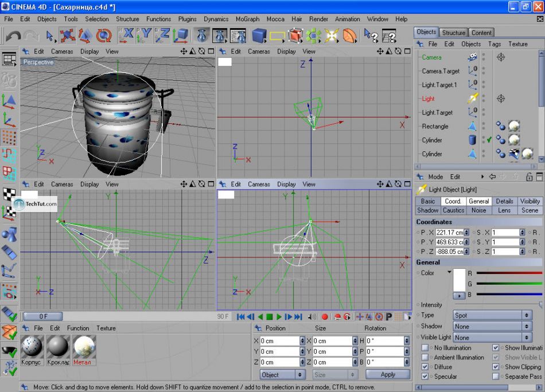Screen dimensions: 545x392
Task: Click the lock icon in Attributes panel
Action: [530, 177]
